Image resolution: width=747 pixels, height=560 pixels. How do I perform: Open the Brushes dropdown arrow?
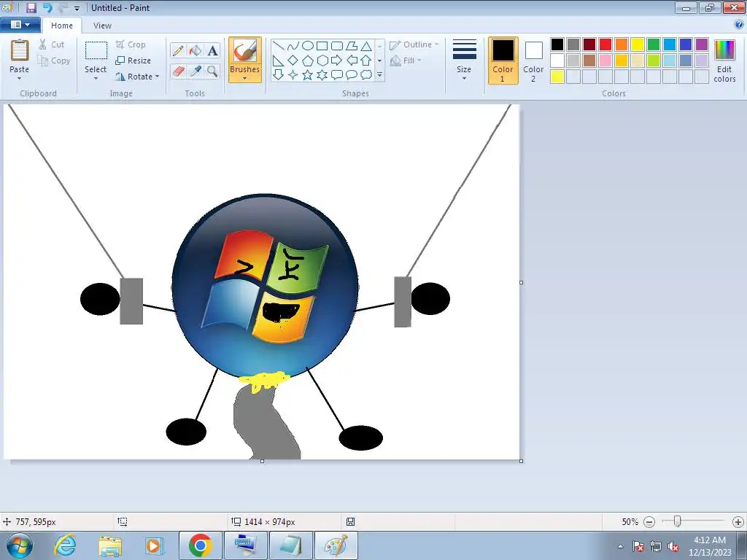click(x=245, y=79)
